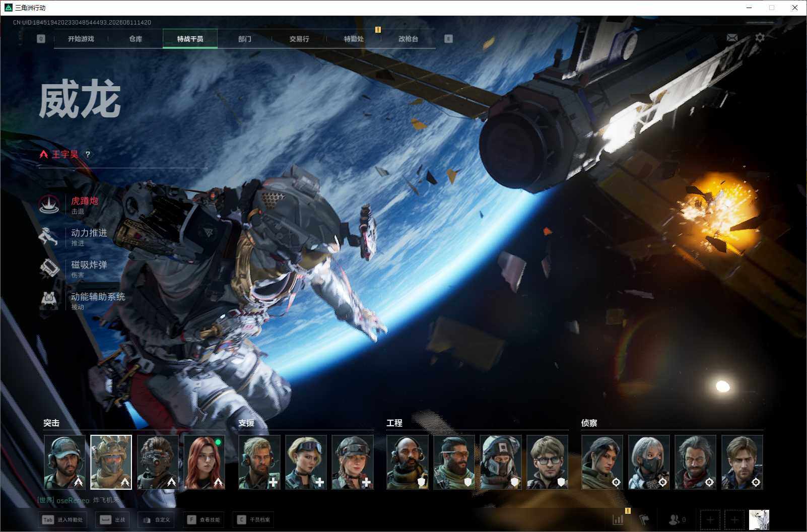
Task: Select the 动力推进 skill icon
Action: [49, 236]
